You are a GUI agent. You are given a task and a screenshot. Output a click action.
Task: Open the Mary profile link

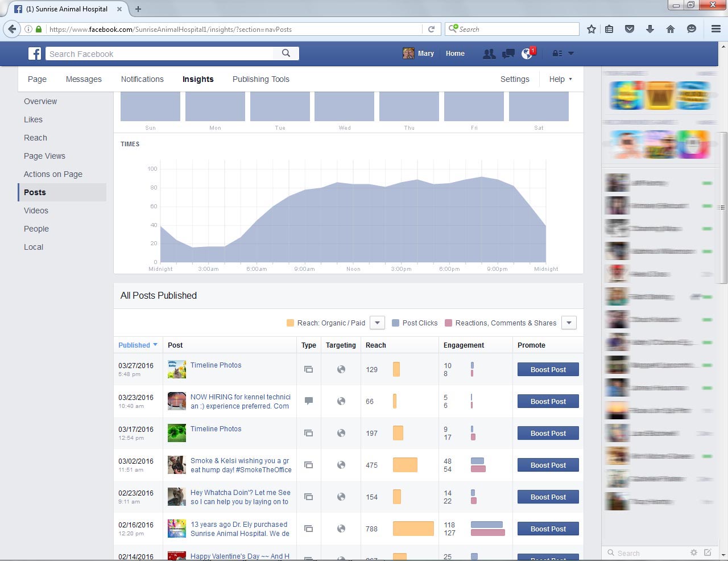point(419,53)
